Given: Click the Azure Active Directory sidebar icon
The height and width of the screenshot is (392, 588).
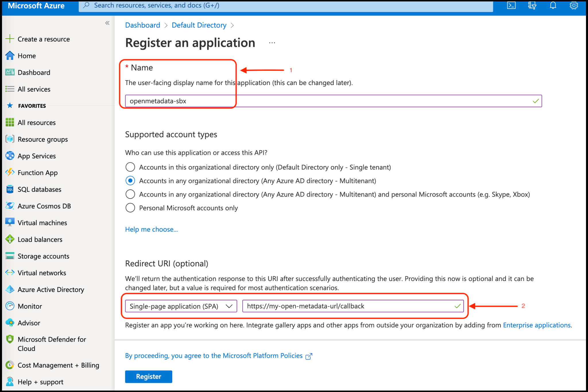Looking at the screenshot, I should (x=9, y=289).
